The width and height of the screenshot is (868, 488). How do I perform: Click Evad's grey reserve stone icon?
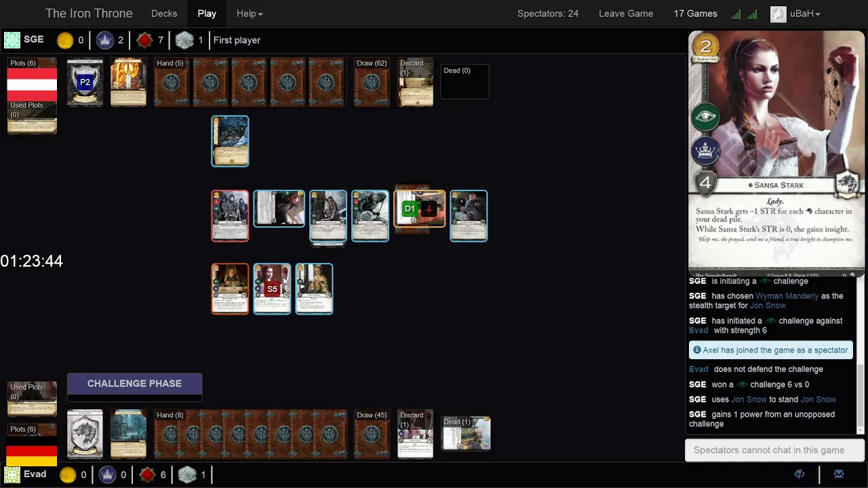(187, 474)
